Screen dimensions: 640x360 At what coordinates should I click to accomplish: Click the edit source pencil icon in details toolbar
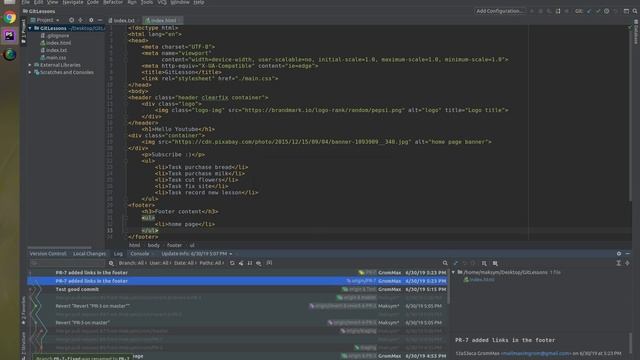[x=456, y=263]
